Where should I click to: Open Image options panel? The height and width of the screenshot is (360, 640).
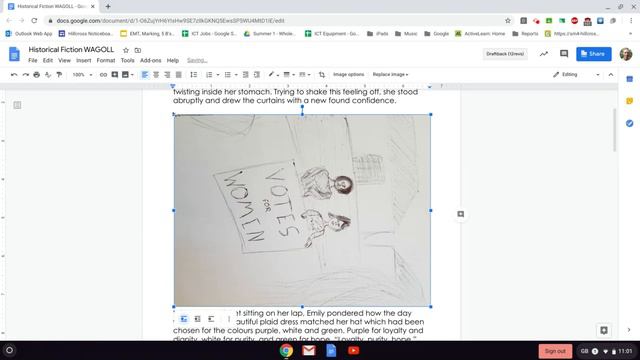pos(348,75)
